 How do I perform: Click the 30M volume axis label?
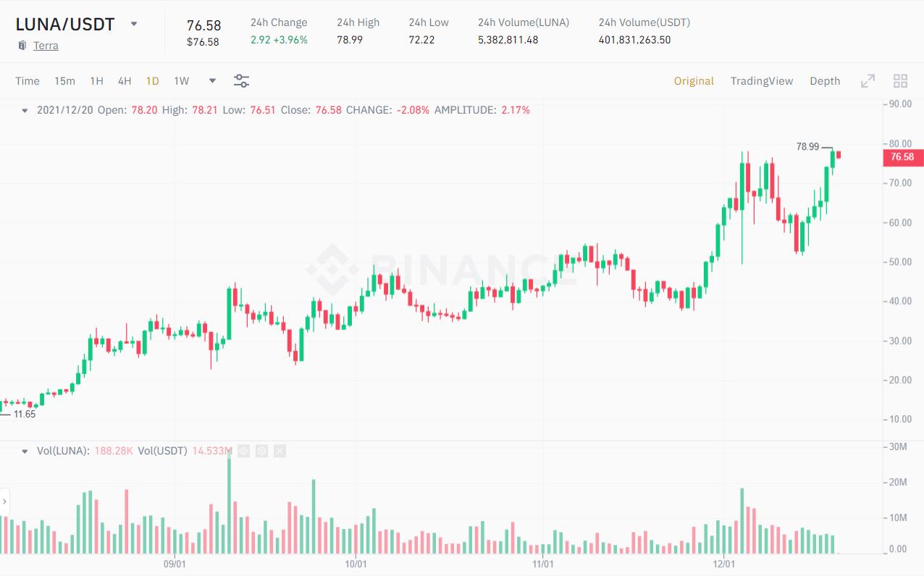click(x=898, y=447)
